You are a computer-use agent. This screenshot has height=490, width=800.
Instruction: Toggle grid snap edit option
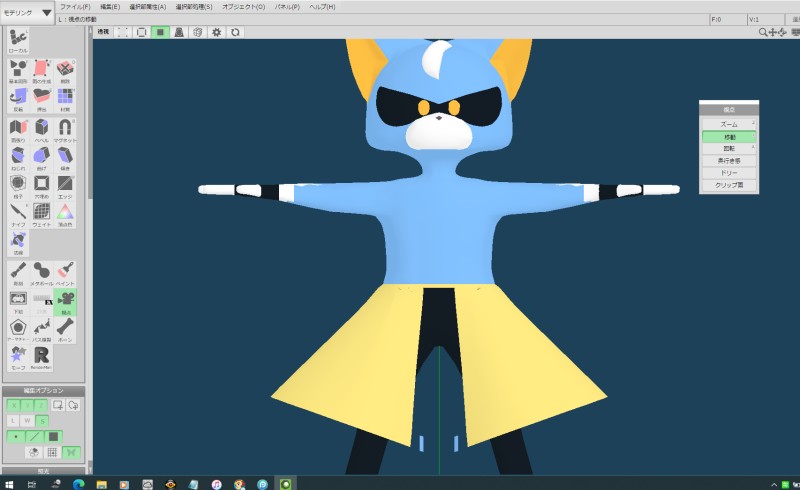[52, 452]
